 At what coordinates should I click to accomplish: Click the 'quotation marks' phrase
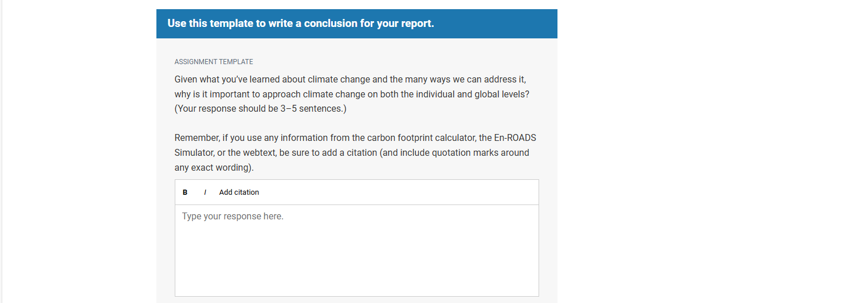(465, 153)
